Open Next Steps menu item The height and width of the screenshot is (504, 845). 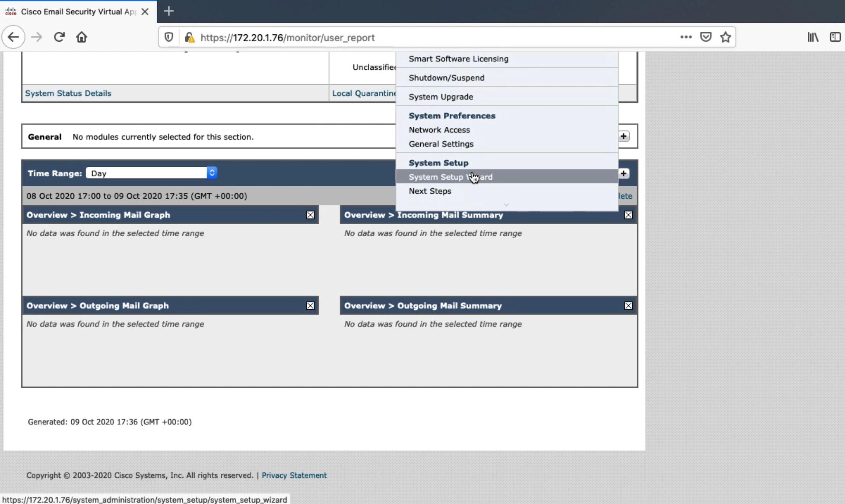coord(507,191)
